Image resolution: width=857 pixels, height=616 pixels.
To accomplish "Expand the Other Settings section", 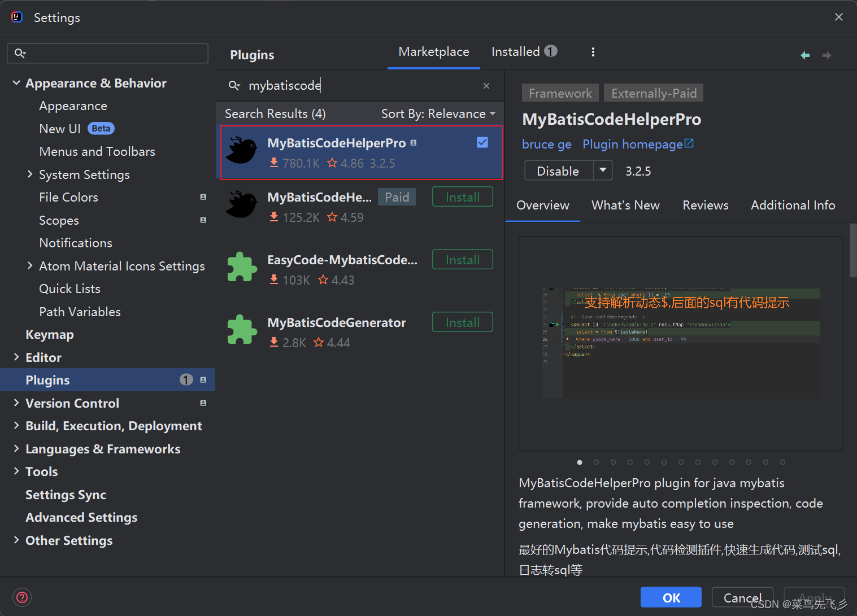I will pyautogui.click(x=16, y=540).
